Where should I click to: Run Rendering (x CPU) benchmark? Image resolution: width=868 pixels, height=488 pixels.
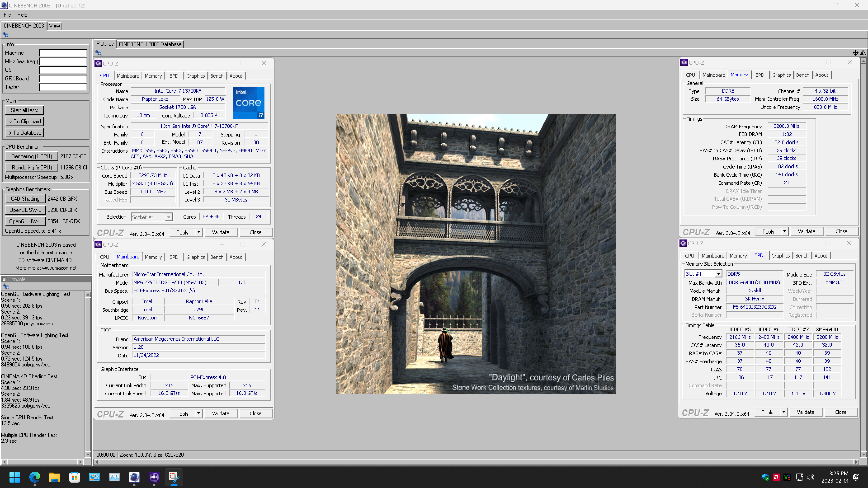tap(32, 167)
